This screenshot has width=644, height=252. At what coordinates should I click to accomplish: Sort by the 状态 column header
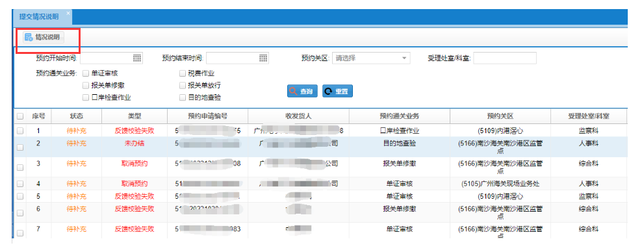77,116
